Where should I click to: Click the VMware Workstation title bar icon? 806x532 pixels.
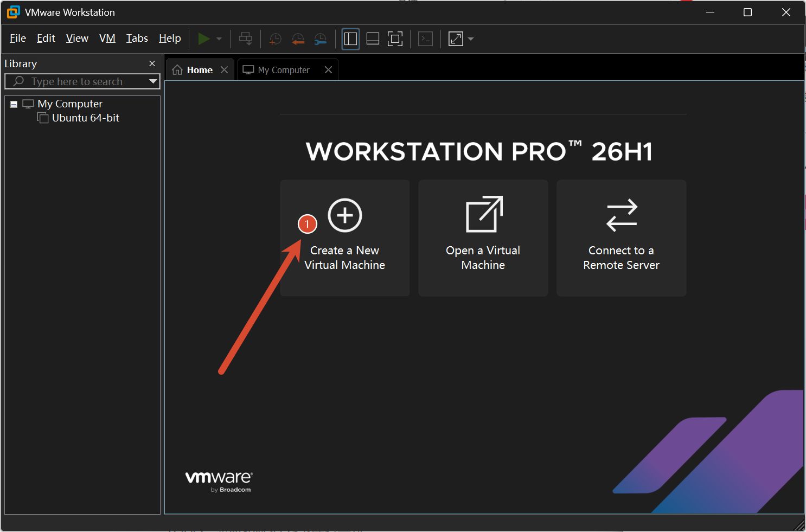pos(14,12)
